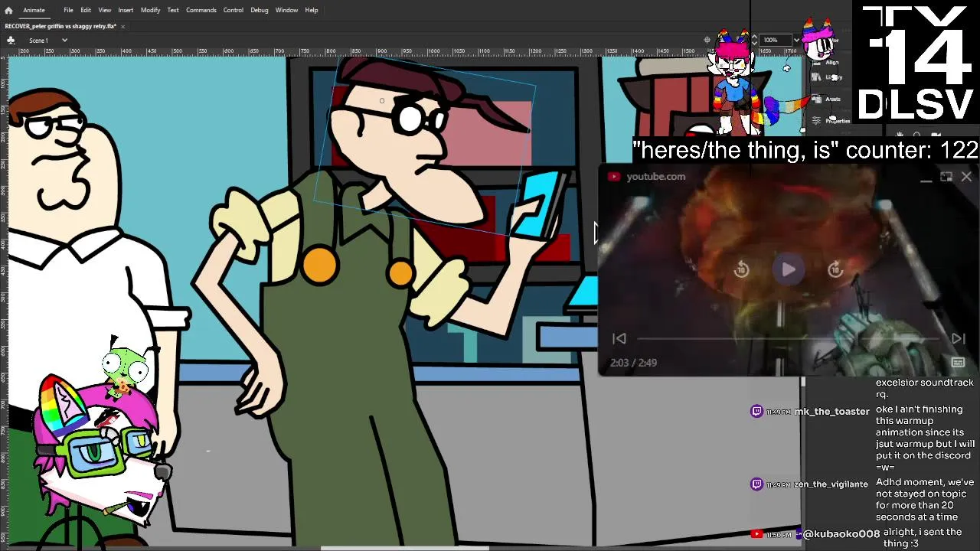This screenshot has width=980, height=551.
Task: Open the Edit menu
Action: pyautogui.click(x=86, y=10)
